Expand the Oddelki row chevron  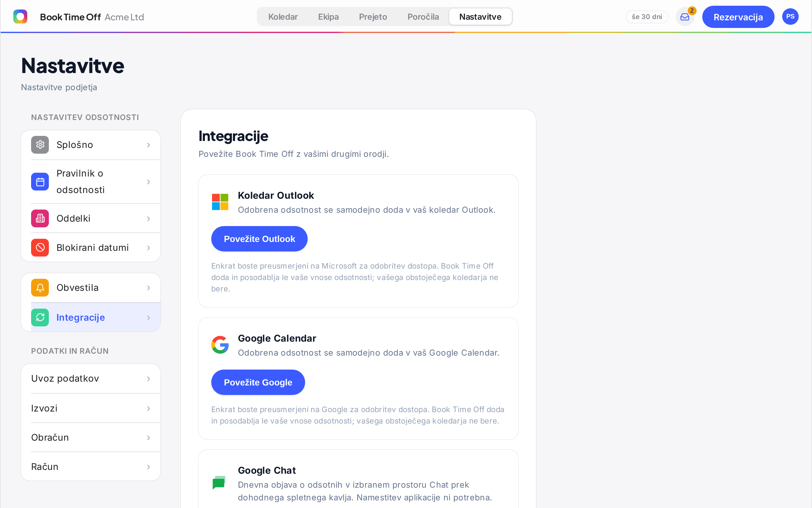[148, 219]
